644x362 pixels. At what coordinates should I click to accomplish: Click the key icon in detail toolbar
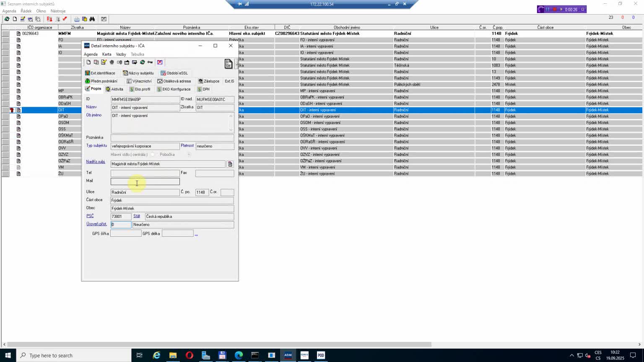(150, 62)
